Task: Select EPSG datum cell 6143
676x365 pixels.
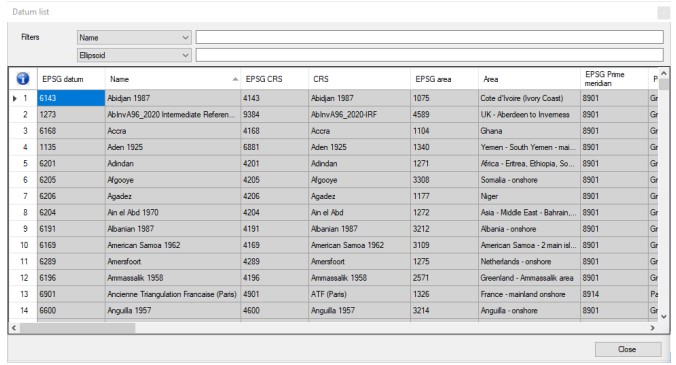Action: [71, 98]
